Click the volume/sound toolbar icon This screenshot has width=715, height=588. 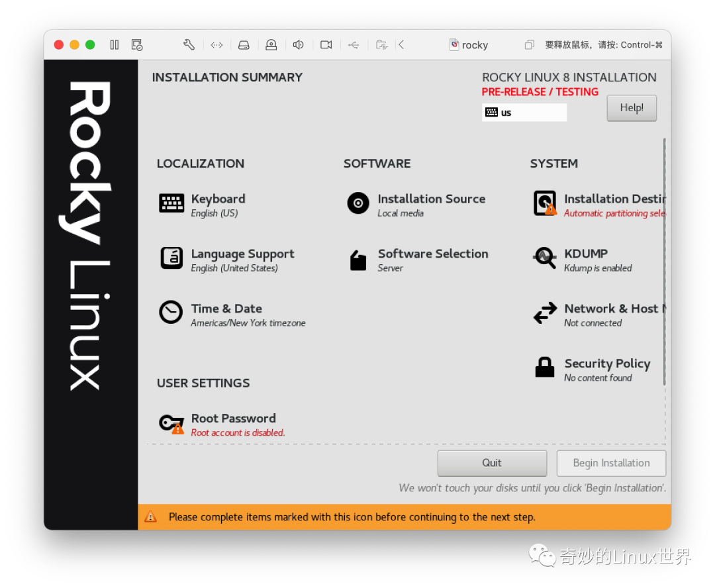point(298,44)
